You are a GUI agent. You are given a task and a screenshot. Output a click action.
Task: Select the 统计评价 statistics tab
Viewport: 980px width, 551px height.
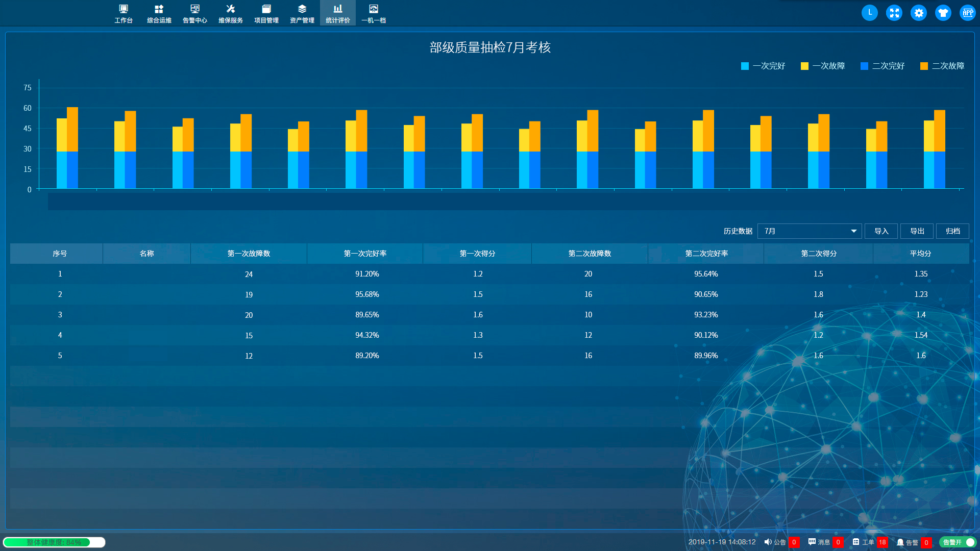(x=337, y=13)
